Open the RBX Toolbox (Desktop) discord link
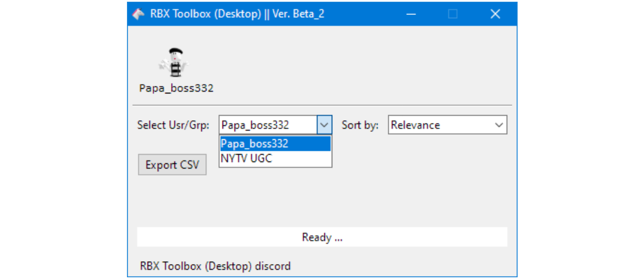 click(x=215, y=266)
